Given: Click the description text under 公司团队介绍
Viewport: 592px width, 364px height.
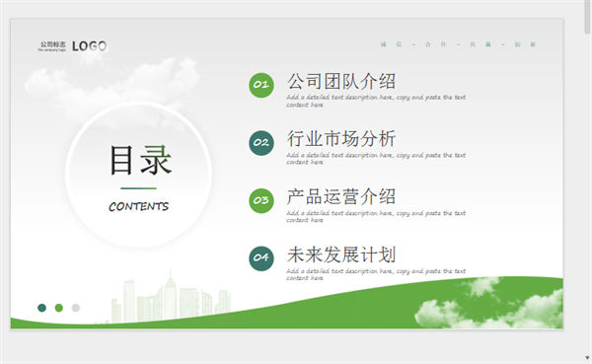Looking at the screenshot, I should (376, 101).
